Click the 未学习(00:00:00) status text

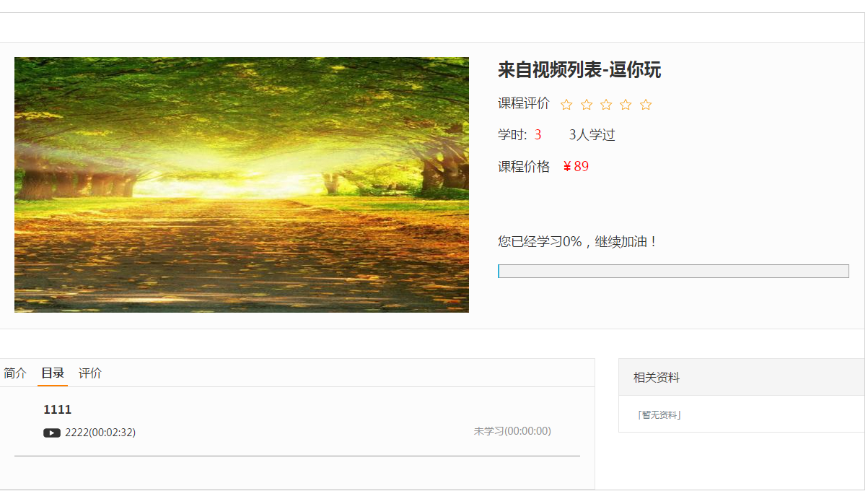click(x=512, y=431)
